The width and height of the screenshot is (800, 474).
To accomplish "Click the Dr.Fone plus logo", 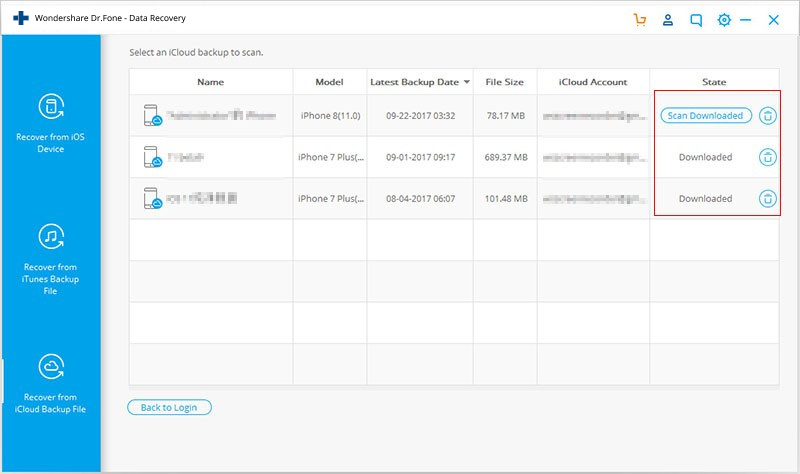I will coord(21,18).
